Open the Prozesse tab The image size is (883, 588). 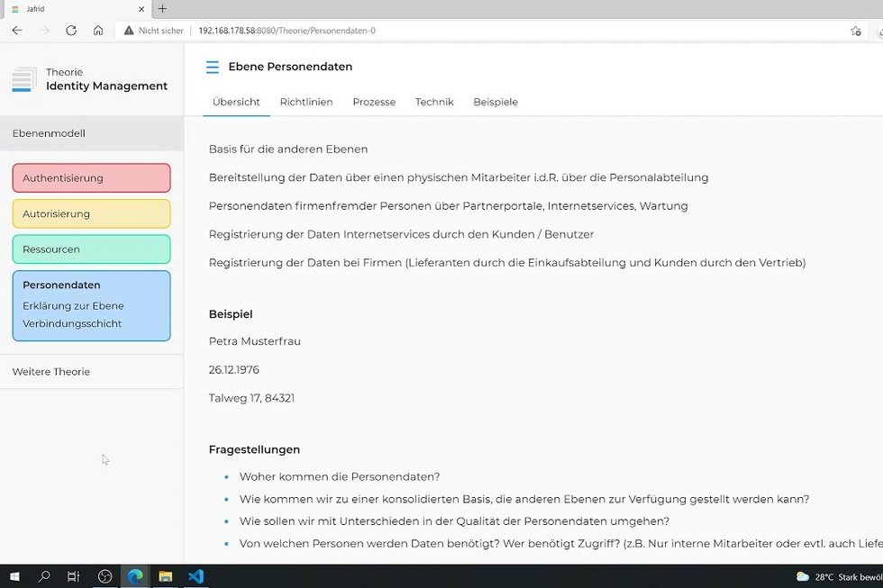point(374,102)
